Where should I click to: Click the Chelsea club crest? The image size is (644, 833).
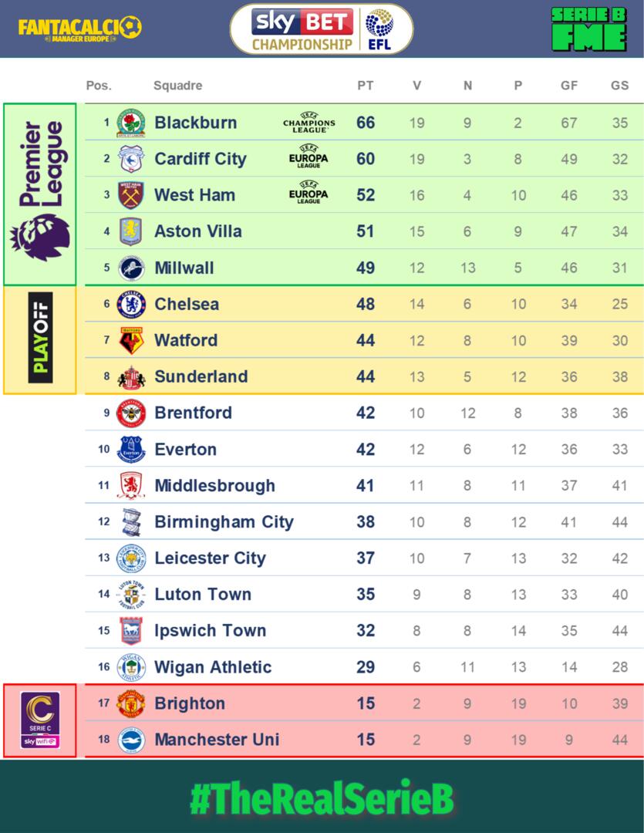[x=130, y=304]
